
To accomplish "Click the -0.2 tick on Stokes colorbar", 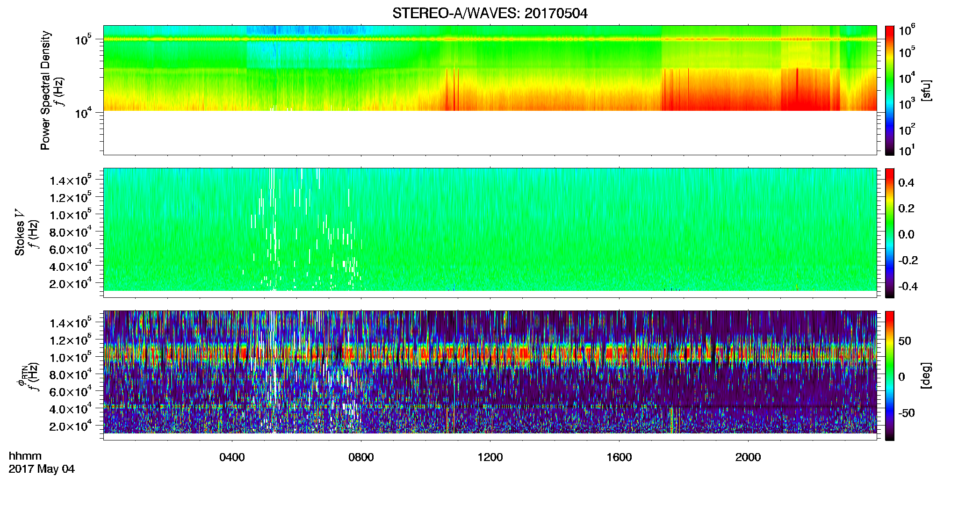I will click(x=908, y=260).
